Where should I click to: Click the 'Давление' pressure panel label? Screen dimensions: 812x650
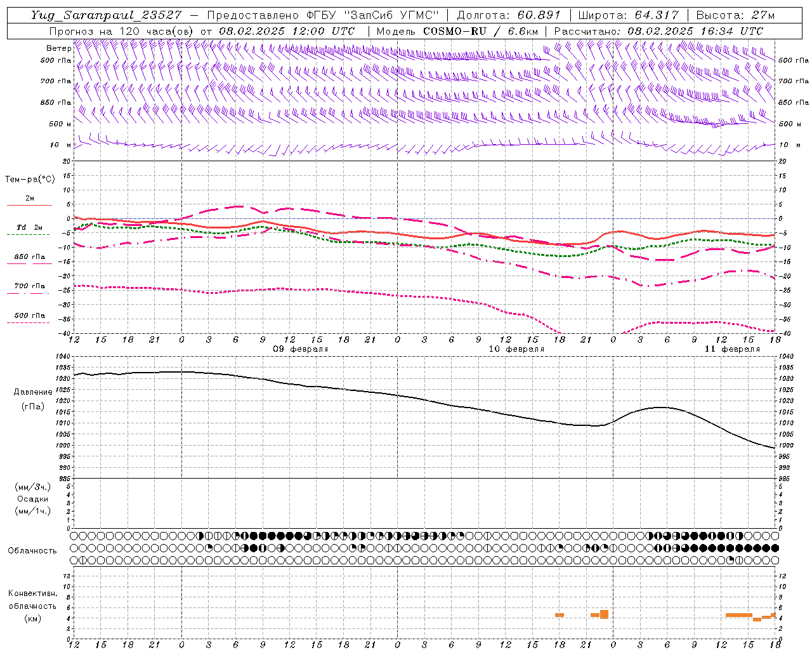(33, 392)
